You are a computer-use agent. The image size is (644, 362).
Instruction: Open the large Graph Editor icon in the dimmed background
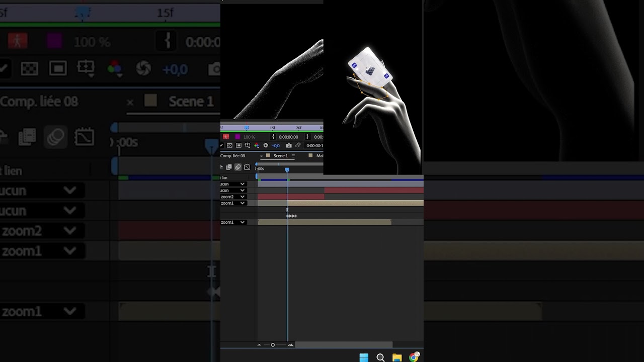pos(84,137)
